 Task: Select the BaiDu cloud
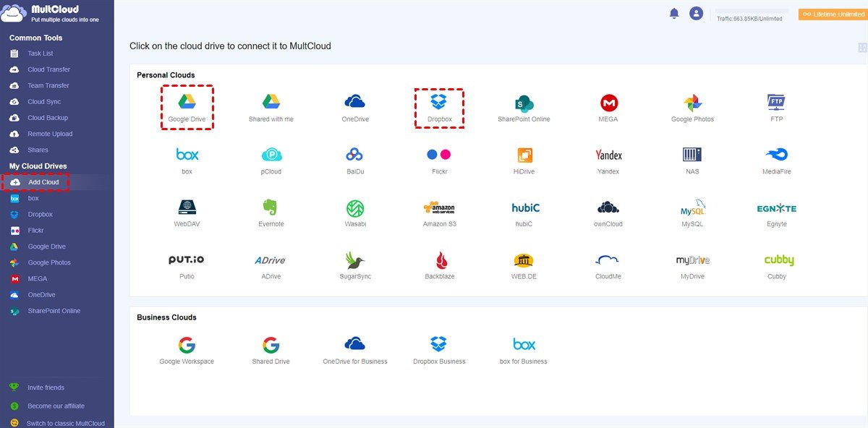click(x=355, y=160)
